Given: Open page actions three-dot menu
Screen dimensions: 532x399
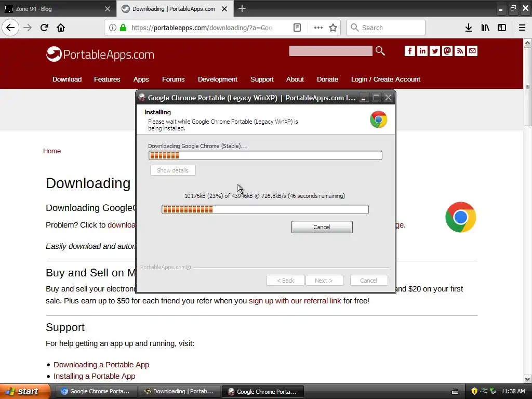Looking at the screenshot, I should point(318,28).
